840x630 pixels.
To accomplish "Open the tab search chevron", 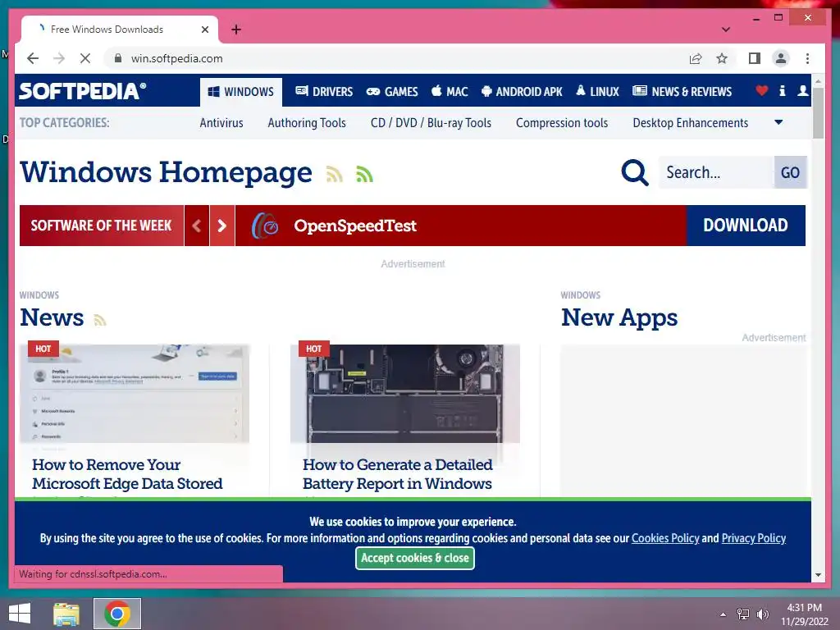I will coord(726,30).
